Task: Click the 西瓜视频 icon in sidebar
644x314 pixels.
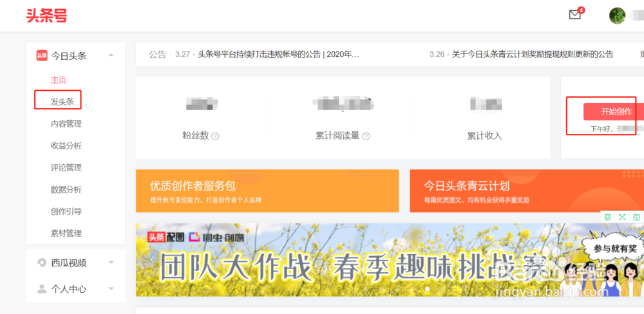Action: (x=42, y=263)
